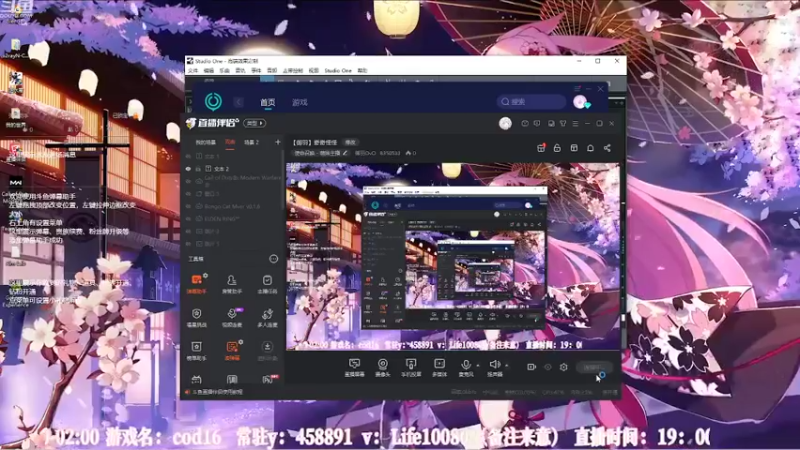Click the 修改 button beside stream title
This screenshot has width=800, height=450.
pyautogui.click(x=350, y=142)
